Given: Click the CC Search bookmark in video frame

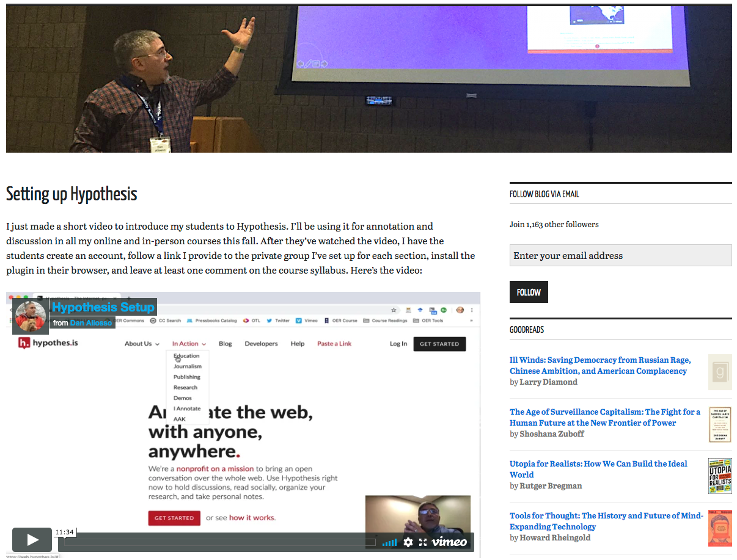Looking at the screenshot, I should click(x=165, y=321).
